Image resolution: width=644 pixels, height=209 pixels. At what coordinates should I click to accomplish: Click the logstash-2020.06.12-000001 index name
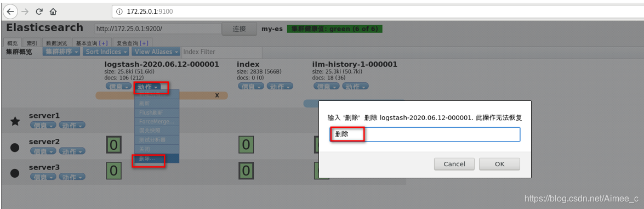point(162,65)
